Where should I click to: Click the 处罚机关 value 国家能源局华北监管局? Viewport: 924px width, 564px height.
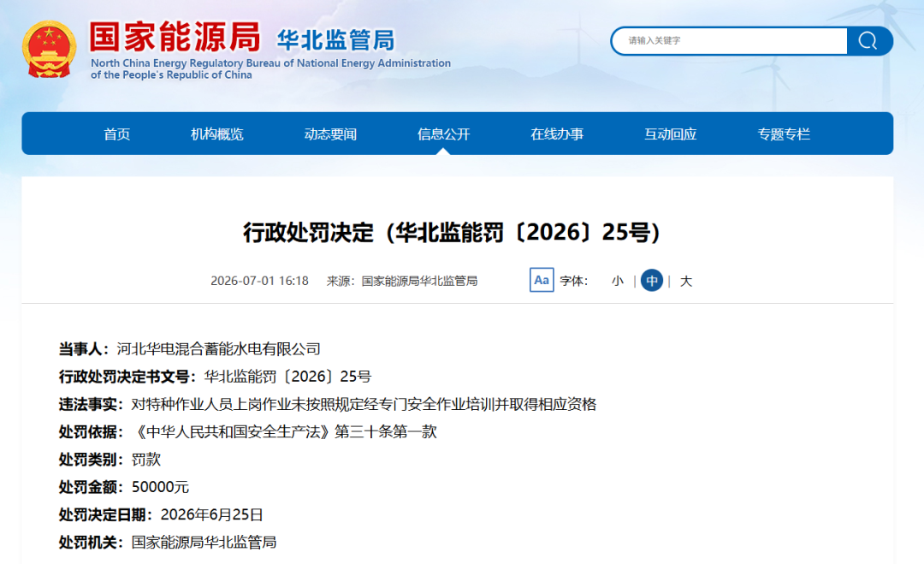[x=204, y=543]
